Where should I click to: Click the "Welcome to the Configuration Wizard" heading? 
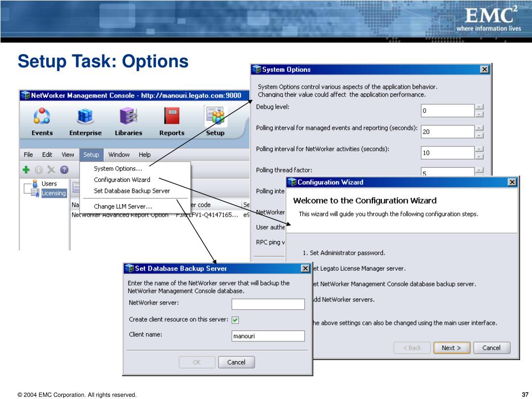[365, 201]
